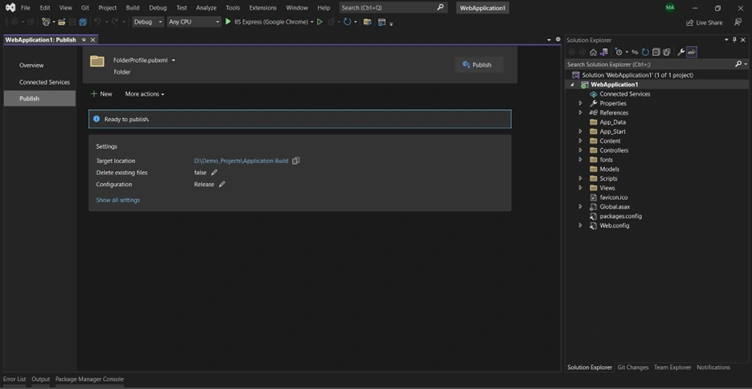Open the Extensions menu
The width and height of the screenshot is (752, 389).
point(263,8)
